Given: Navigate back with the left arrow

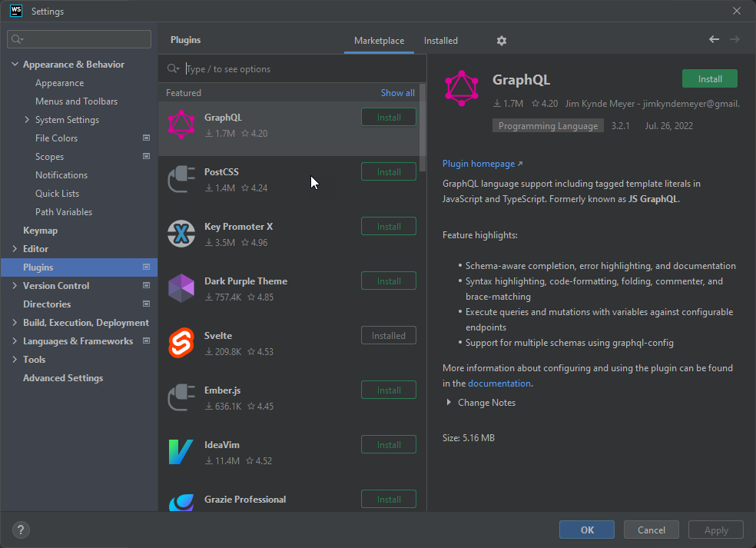Looking at the screenshot, I should (x=714, y=39).
